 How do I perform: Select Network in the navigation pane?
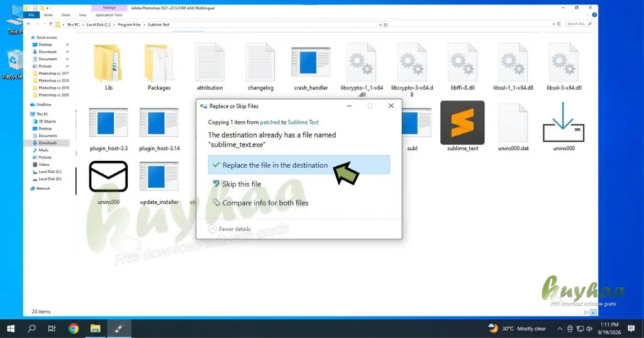click(43, 188)
